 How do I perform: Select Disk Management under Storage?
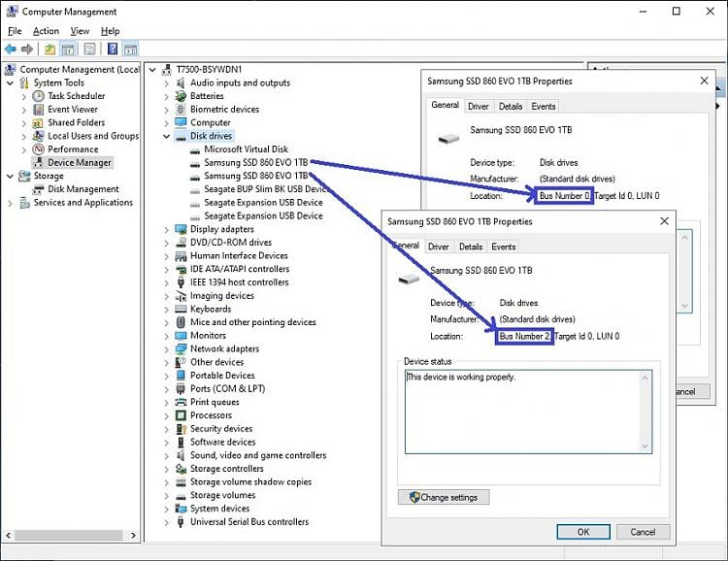[83, 189]
